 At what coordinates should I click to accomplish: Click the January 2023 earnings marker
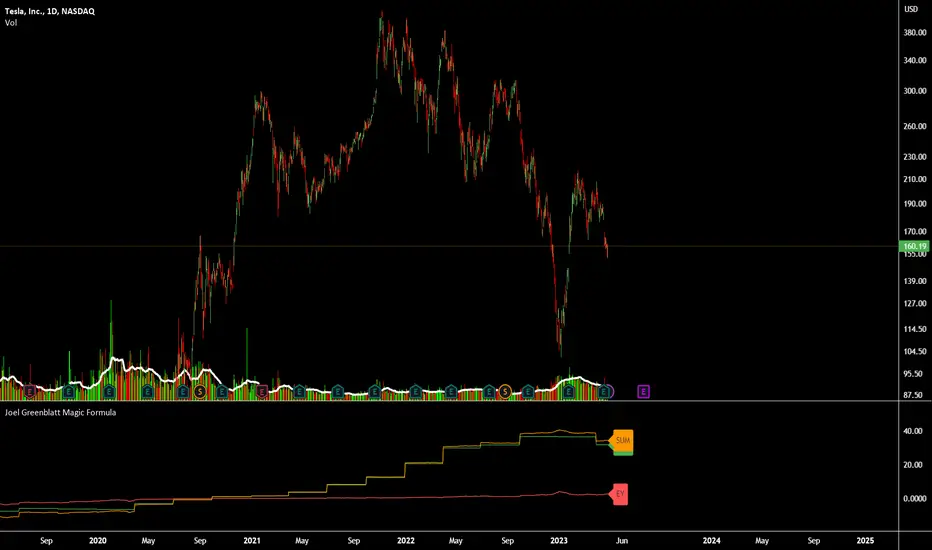(569, 392)
